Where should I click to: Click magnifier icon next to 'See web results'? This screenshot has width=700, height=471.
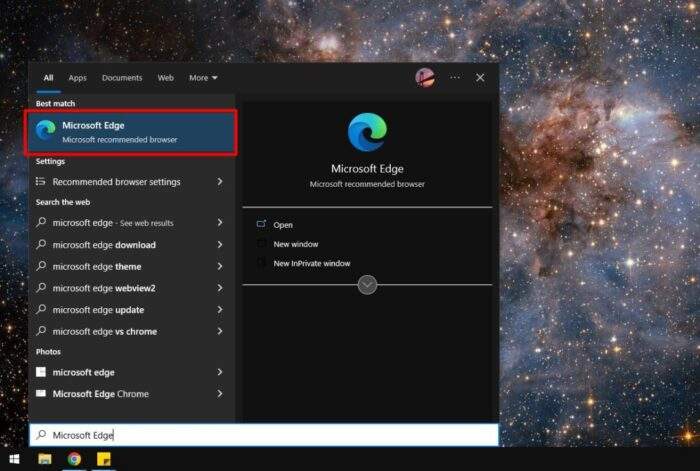click(x=41, y=222)
